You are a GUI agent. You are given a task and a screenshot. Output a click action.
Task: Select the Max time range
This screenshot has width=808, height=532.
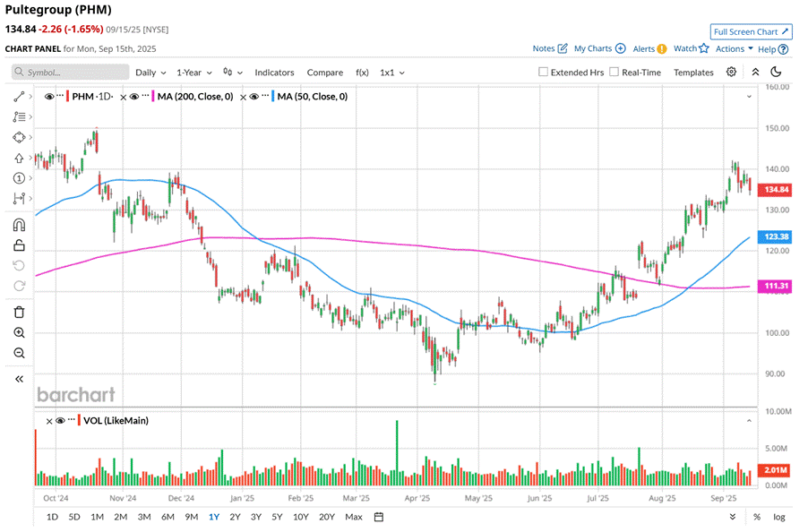[x=354, y=517]
